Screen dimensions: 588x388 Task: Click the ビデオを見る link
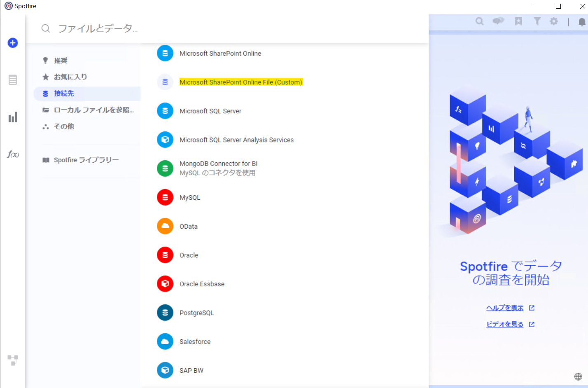coord(505,324)
